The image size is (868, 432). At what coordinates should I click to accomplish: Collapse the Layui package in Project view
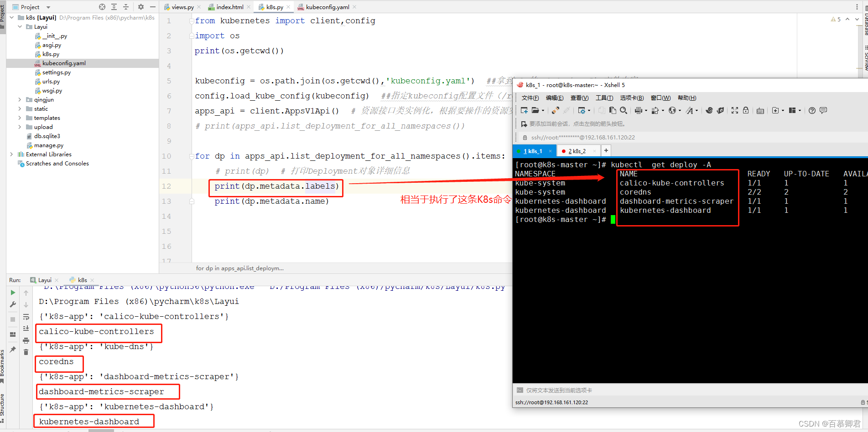coord(20,26)
